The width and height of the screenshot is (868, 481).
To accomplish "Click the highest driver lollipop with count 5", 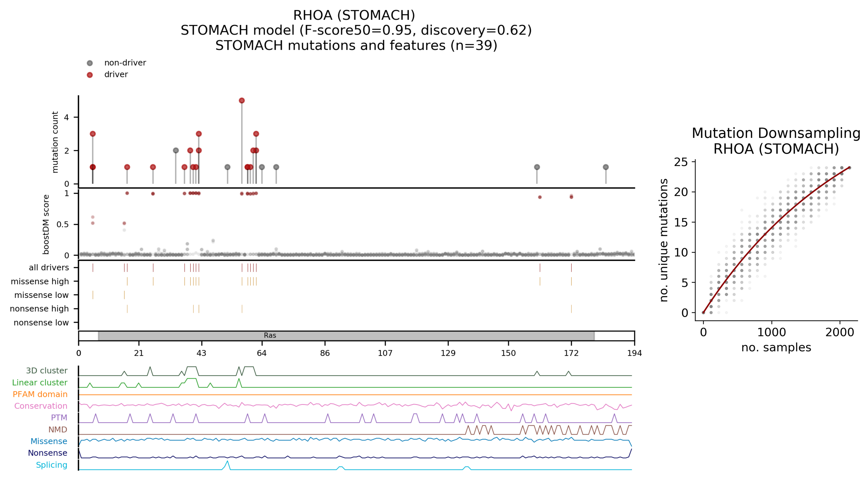I will (242, 100).
